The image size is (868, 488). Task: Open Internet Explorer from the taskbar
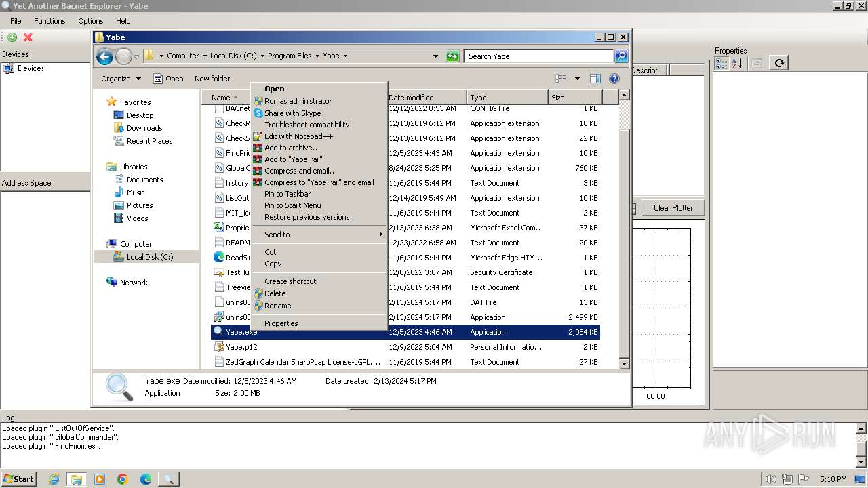tap(54, 479)
